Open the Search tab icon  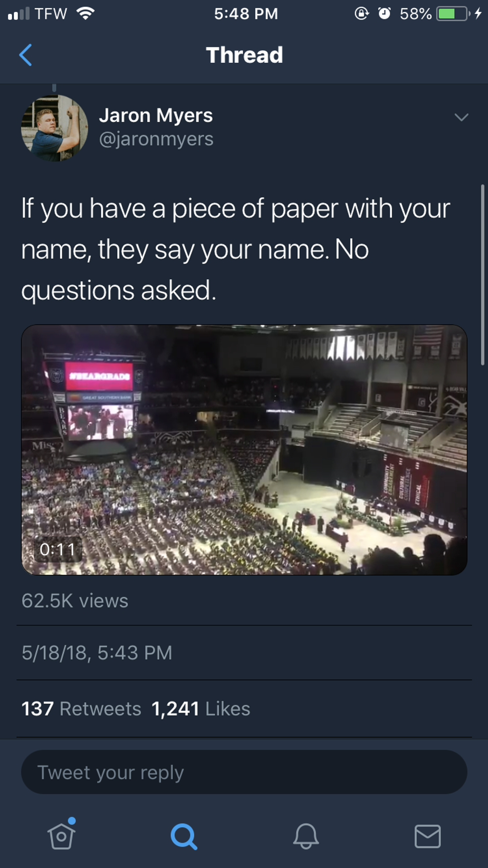click(184, 836)
